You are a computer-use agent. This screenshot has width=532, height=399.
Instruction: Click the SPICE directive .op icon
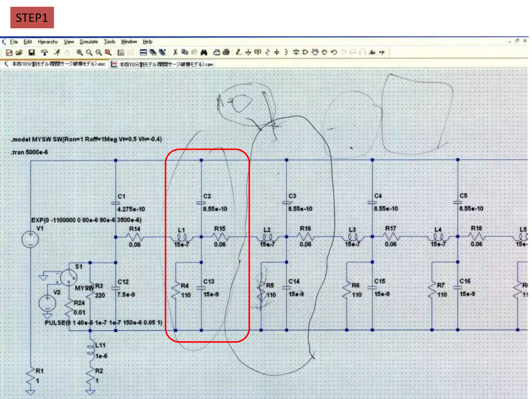click(x=382, y=52)
